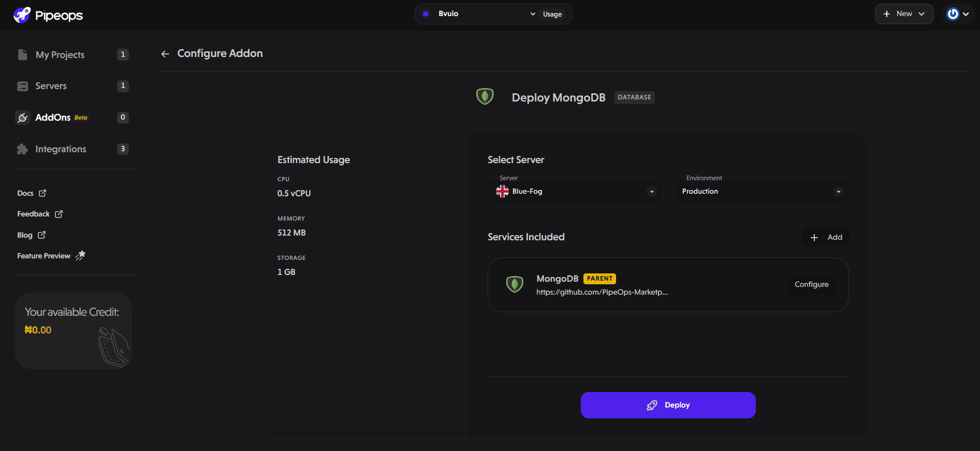Screen dimensions: 980x451
Task: Click the Estimated Usage heading
Action: tap(314, 160)
